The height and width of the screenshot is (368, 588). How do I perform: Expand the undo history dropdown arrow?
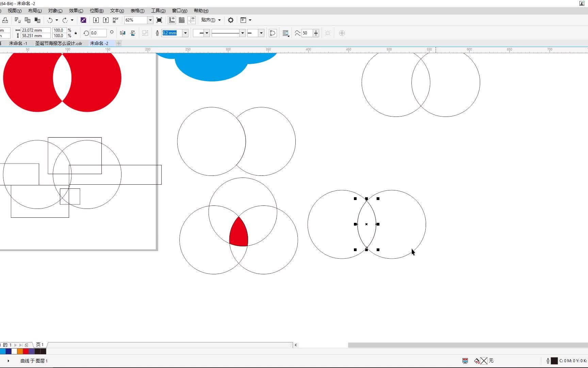57,20
